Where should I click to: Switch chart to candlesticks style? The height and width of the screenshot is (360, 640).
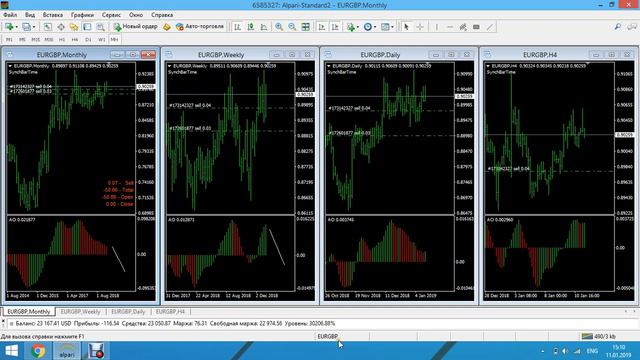click(251, 27)
